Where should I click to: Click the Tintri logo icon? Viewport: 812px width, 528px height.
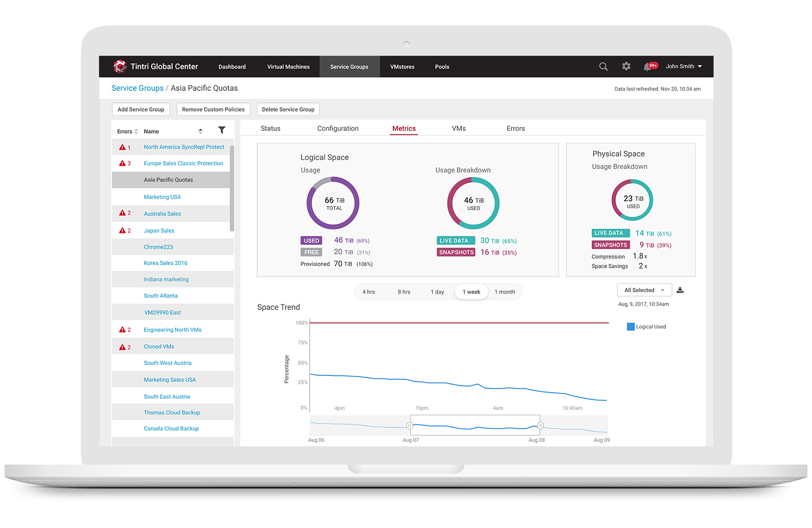120,66
